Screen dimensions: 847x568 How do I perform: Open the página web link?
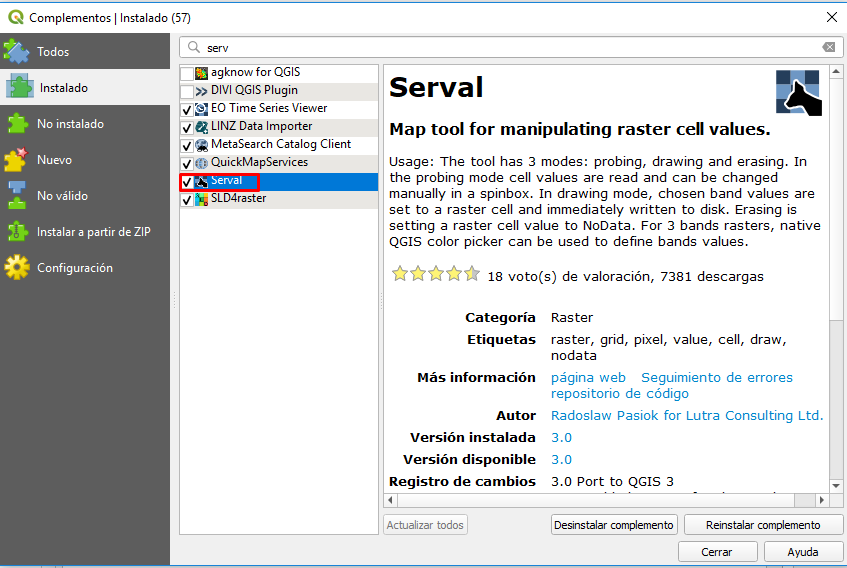point(588,377)
